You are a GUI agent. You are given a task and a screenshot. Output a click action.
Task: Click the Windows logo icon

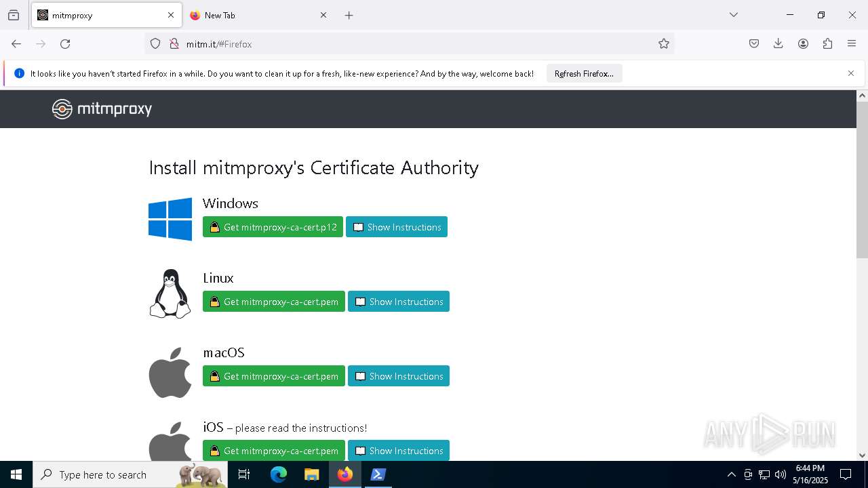click(x=170, y=219)
